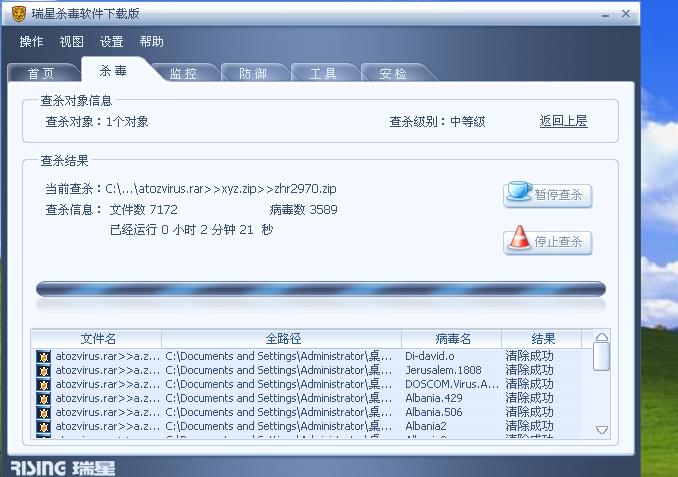Screen dimensions: 678x477
Task: Click the results list scrollbar thumb
Action: point(601,357)
